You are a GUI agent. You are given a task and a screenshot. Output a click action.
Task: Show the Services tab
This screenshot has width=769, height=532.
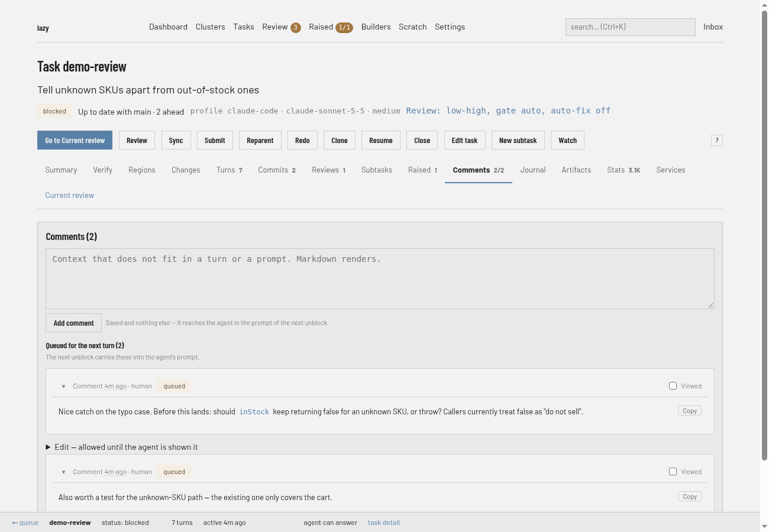pyautogui.click(x=671, y=170)
